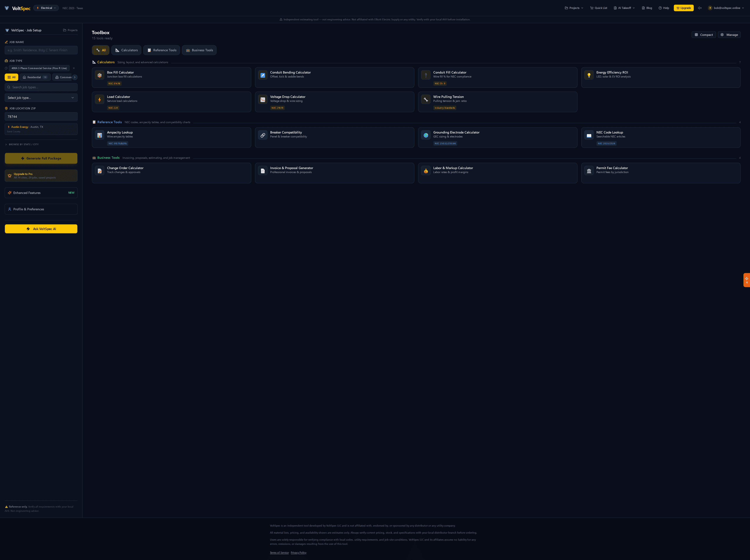Clear the recent job type with X
750x560 pixels.
pyautogui.click(x=74, y=68)
